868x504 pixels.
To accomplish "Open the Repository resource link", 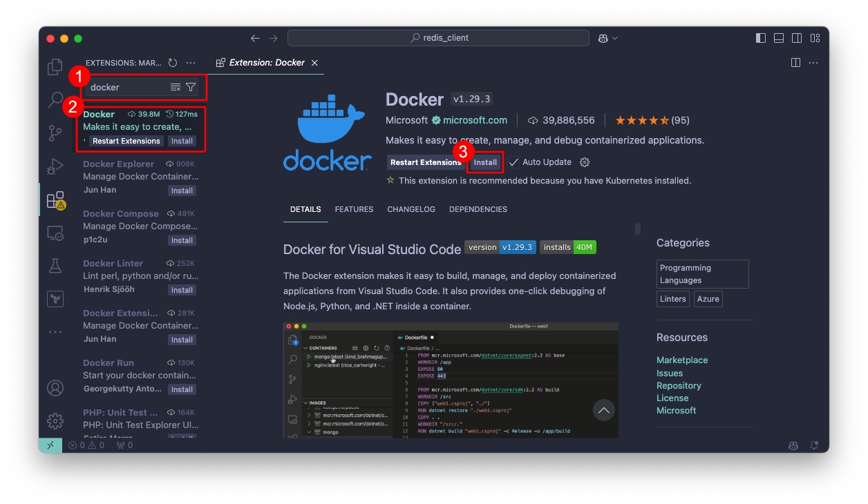I will click(679, 385).
